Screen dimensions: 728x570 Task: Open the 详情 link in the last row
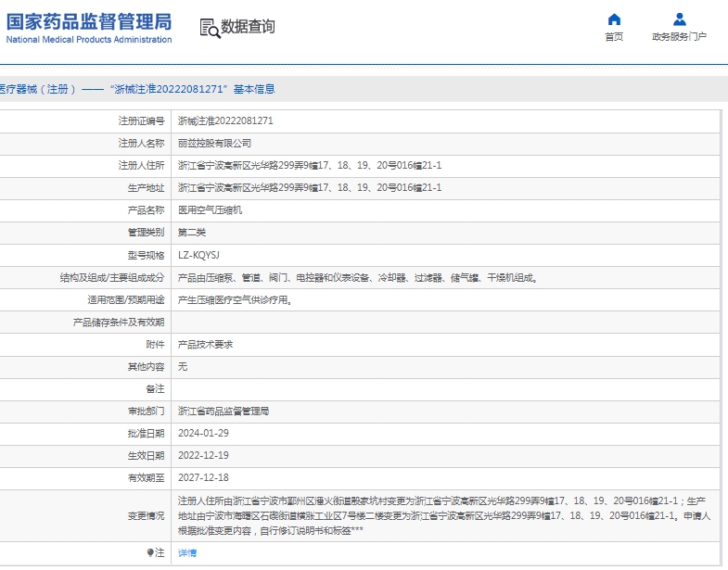[187, 552]
